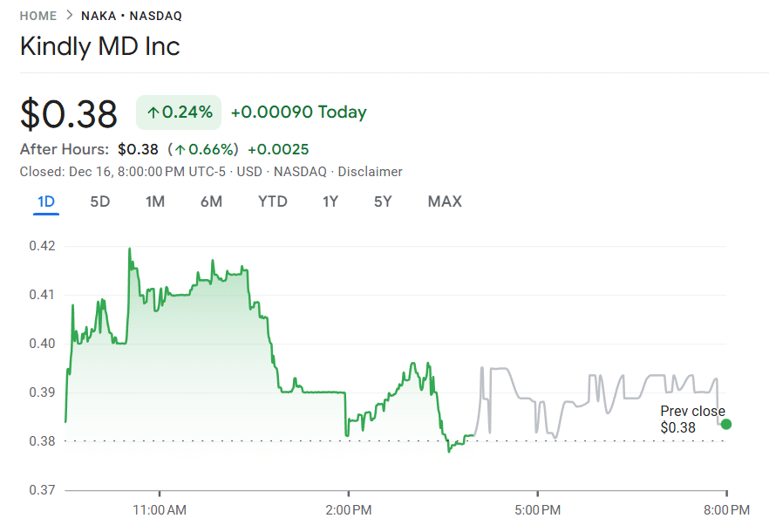View the MAX stock history
The width and height of the screenshot is (769, 532).
coord(445,201)
